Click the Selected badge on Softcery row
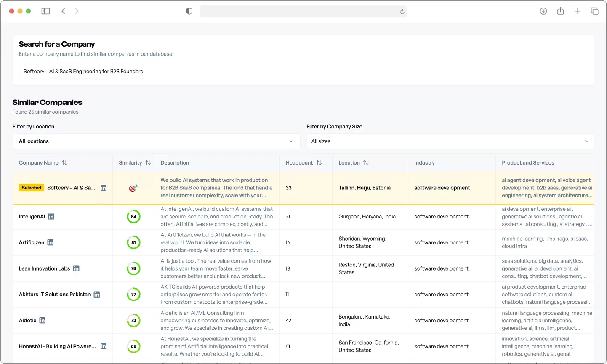The width and height of the screenshot is (607, 364). pos(32,188)
